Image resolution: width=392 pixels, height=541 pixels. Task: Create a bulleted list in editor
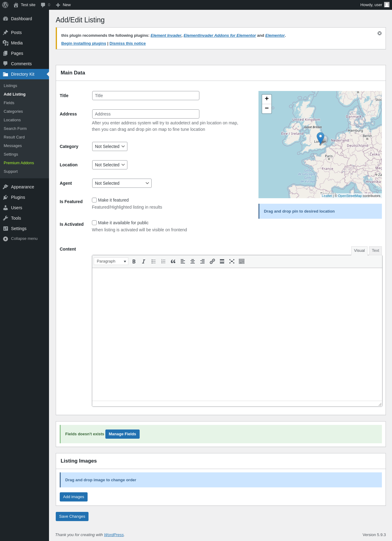[x=153, y=261]
